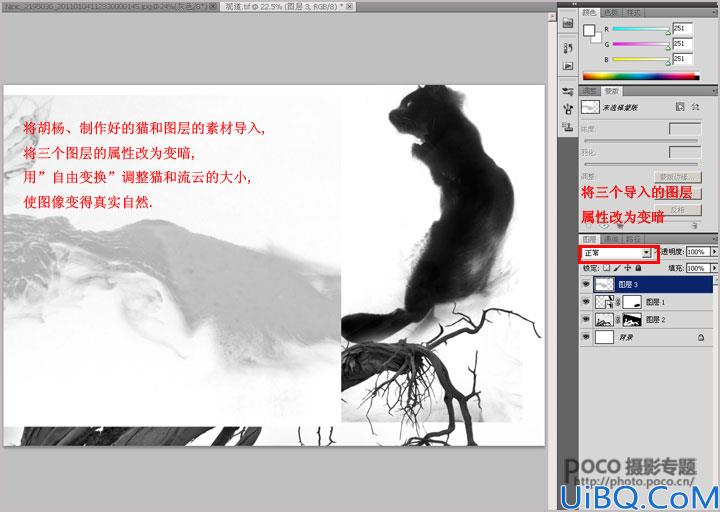Click the G channel slider

tap(641, 44)
